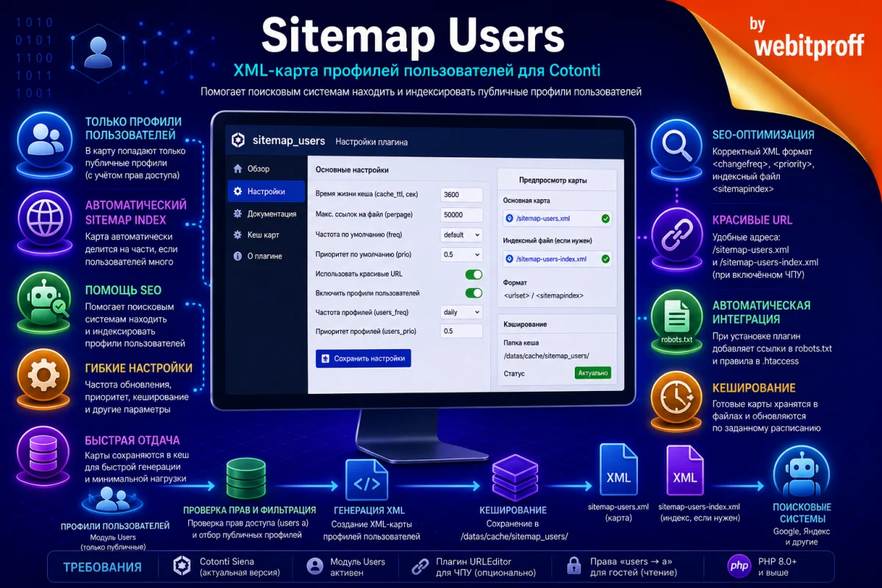Open the /sitemap-users.xml preview link
The width and height of the screenshot is (882, 588).
(558, 218)
